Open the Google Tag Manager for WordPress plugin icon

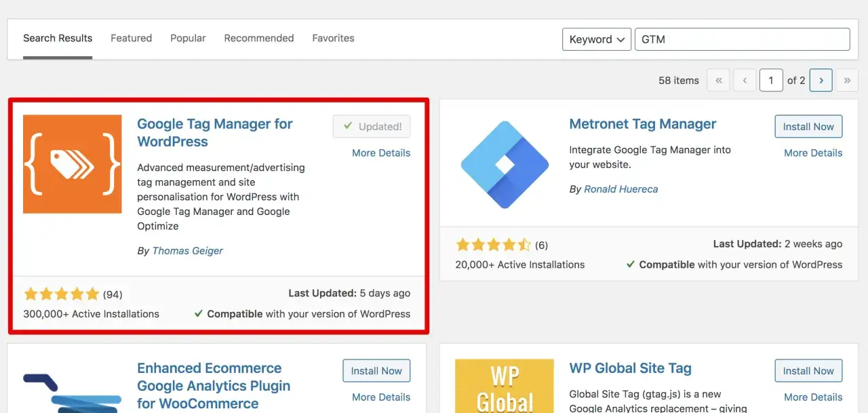coord(73,164)
